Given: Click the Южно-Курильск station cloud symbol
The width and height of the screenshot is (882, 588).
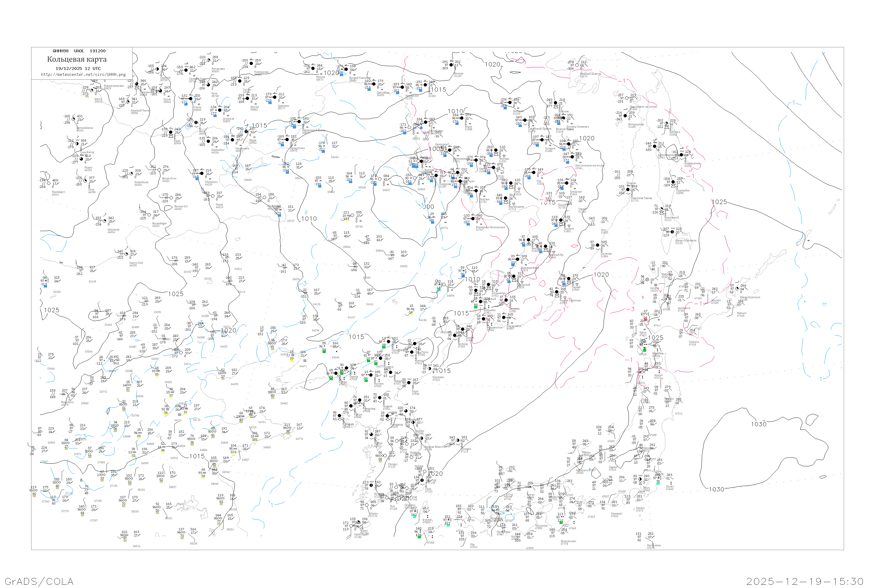Looking at the screenshot, I should click(x=736, y=289).
